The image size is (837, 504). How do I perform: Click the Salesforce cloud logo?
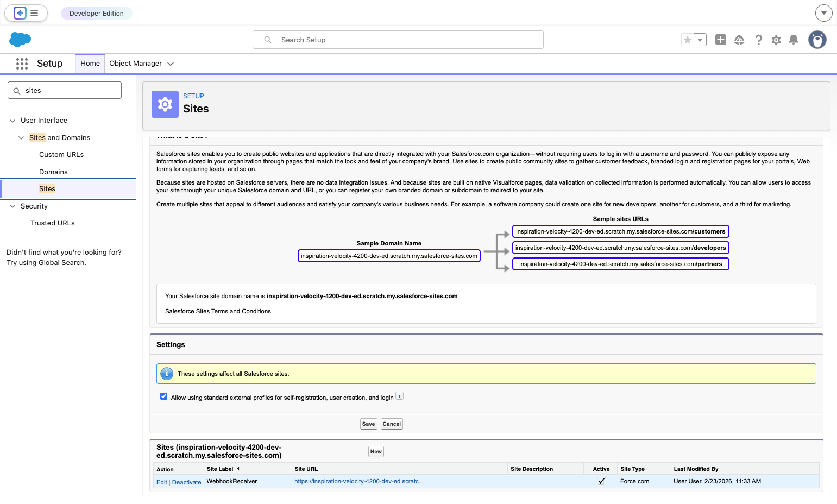click(20, 40)
